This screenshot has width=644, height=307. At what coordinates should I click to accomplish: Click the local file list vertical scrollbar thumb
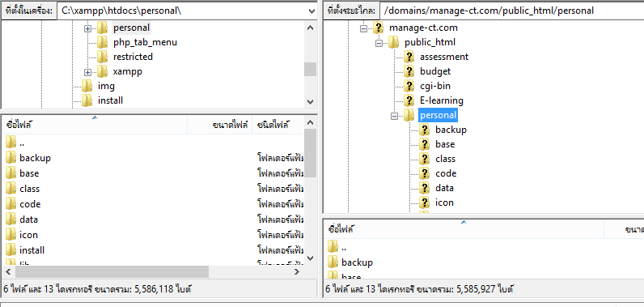(311, 153)
